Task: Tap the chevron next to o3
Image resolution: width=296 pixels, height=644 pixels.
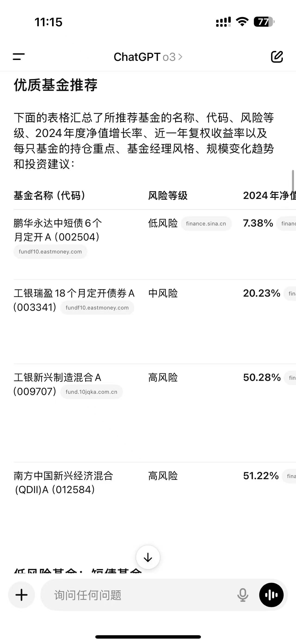Action: click(180, 57)
